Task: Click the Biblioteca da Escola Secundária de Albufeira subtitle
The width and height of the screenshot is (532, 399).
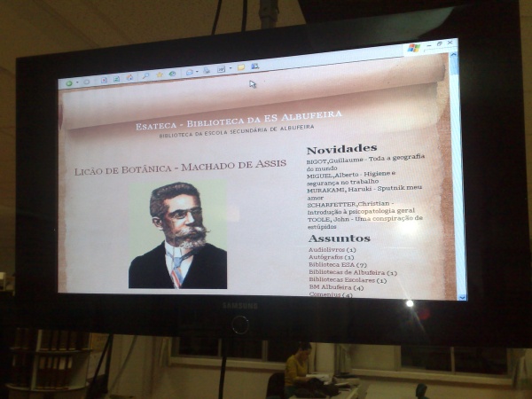Action: pyautogui.click(x=237, y=130)
